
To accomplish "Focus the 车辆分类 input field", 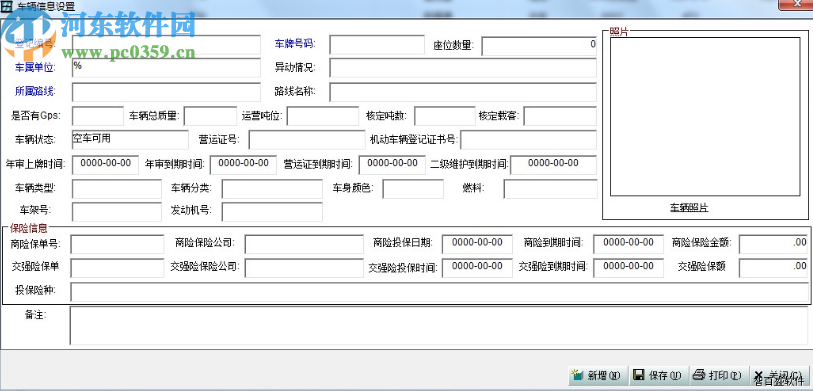I will tap(272, 189).
